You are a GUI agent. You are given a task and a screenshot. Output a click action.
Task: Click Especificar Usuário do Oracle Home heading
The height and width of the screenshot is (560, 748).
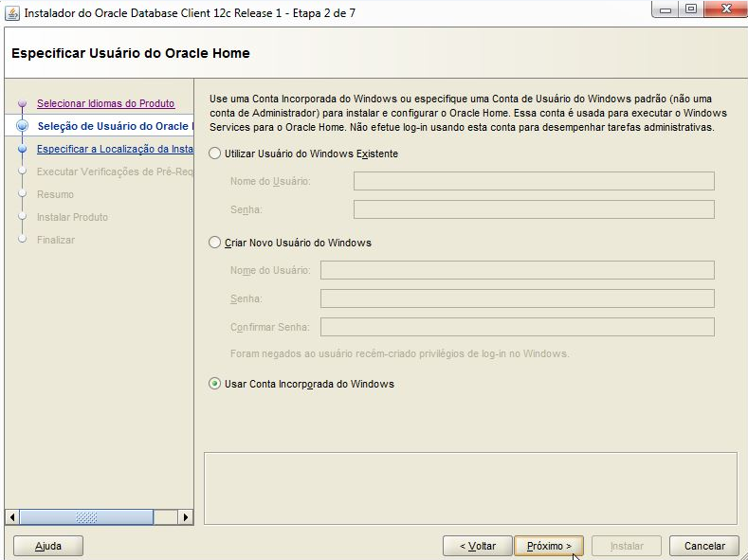(x=130, y=53)
